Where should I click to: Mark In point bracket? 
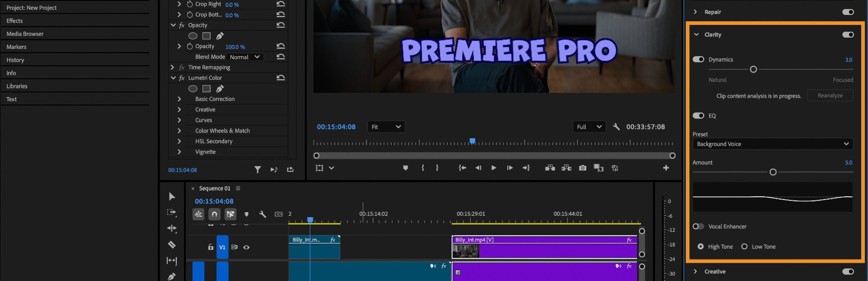point(423,168)
